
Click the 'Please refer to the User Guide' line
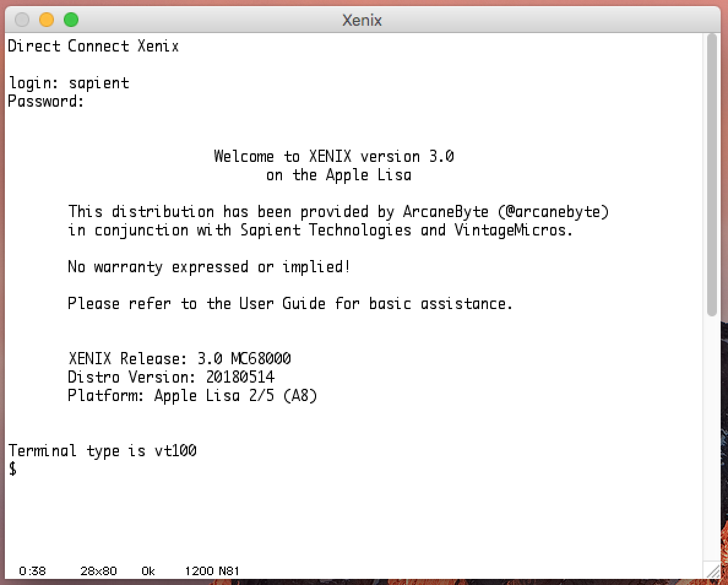point(290,304)
